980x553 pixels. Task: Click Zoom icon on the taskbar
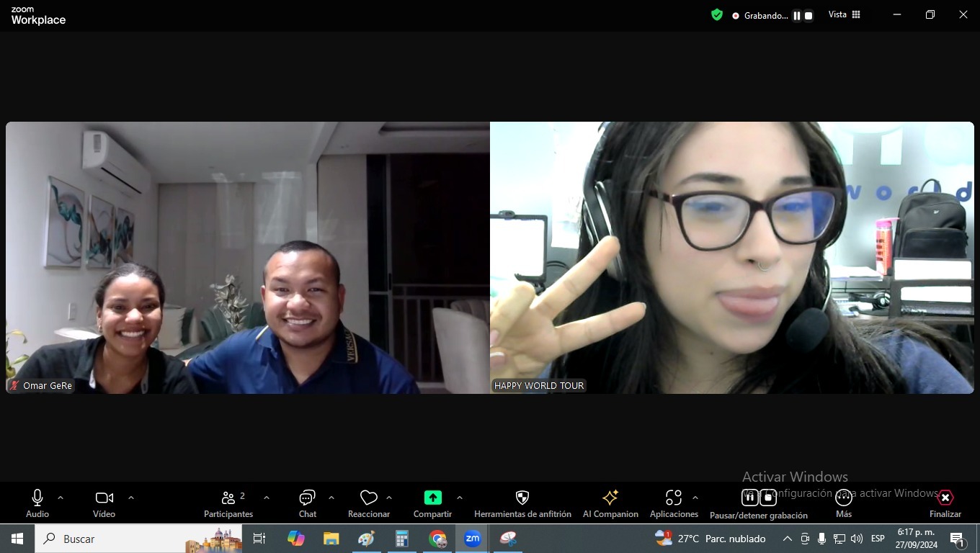(x=473, y=539)
